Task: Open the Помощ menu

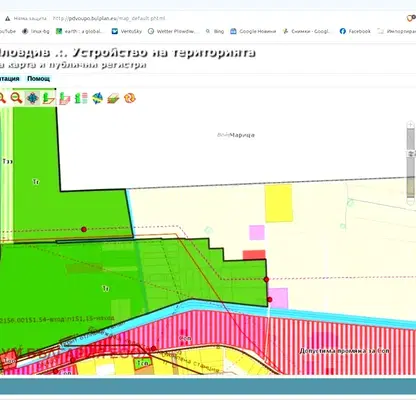Action: [38, 79]
